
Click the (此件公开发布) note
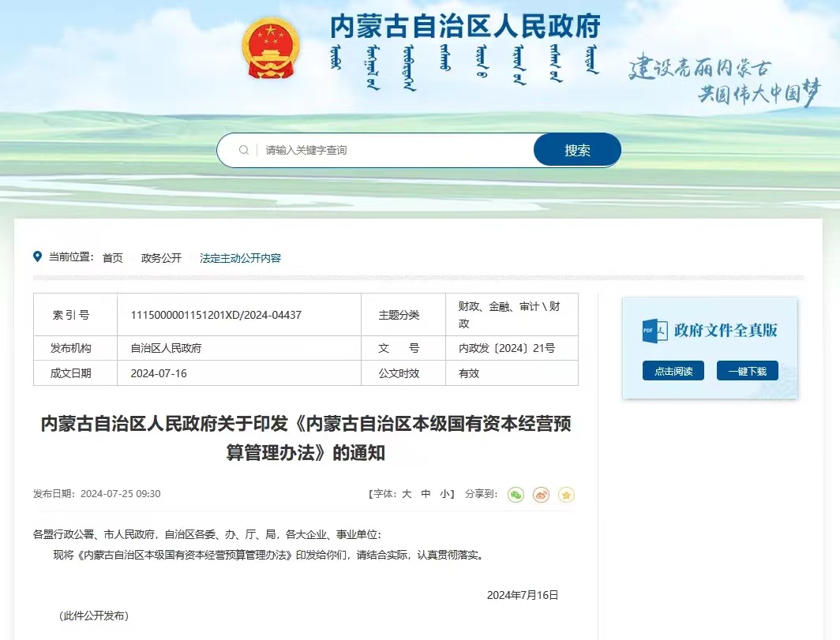point(94,616)
